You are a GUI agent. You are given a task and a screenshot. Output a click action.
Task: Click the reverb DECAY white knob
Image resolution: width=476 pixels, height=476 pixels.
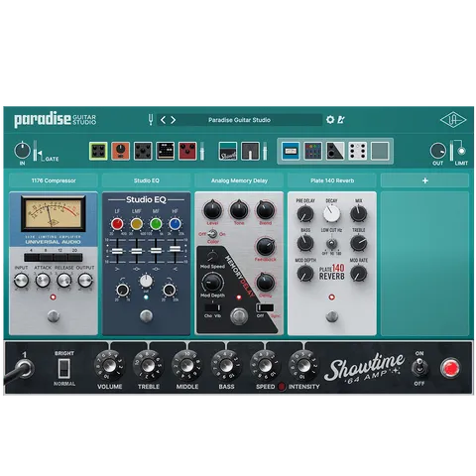331,213
